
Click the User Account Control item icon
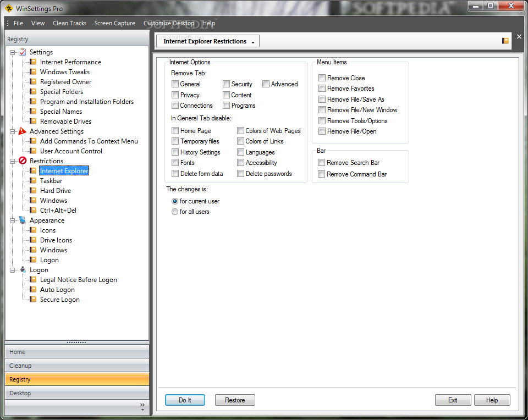click(x=33, y=151)
